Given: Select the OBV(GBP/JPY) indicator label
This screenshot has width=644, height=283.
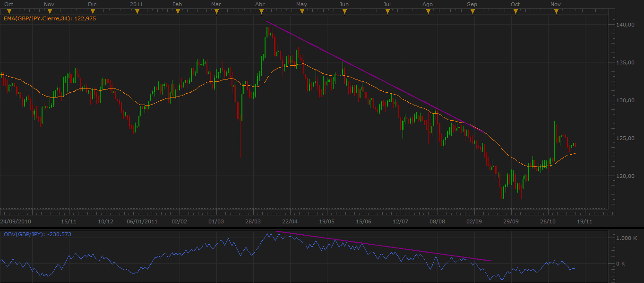Looking at the screenshot, I should coord(37,234).
